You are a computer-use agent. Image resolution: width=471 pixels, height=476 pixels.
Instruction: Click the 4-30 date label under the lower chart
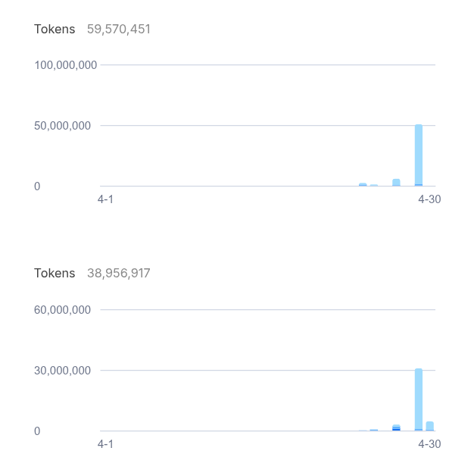pos(429,444)
